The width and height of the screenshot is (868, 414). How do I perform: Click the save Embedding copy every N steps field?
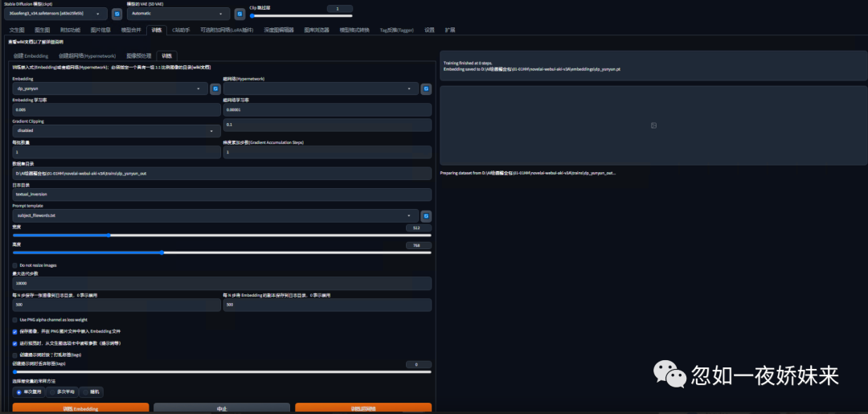(327, 305)
